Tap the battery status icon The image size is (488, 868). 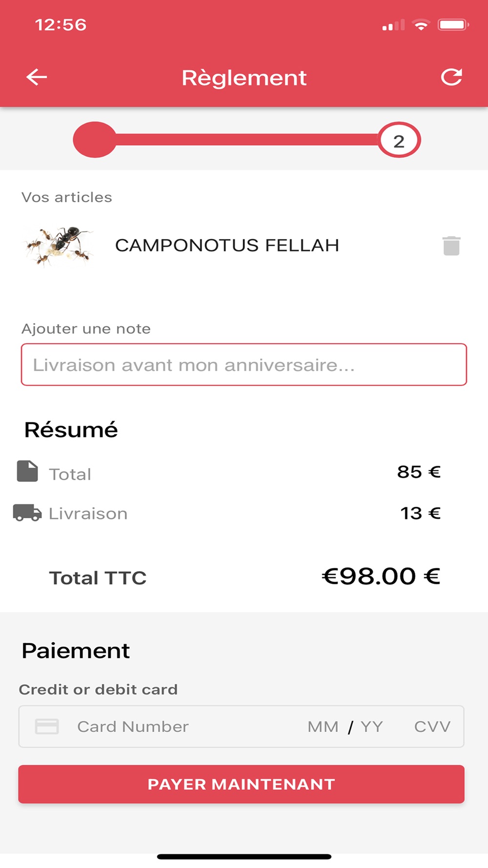(x=453, y=25)
